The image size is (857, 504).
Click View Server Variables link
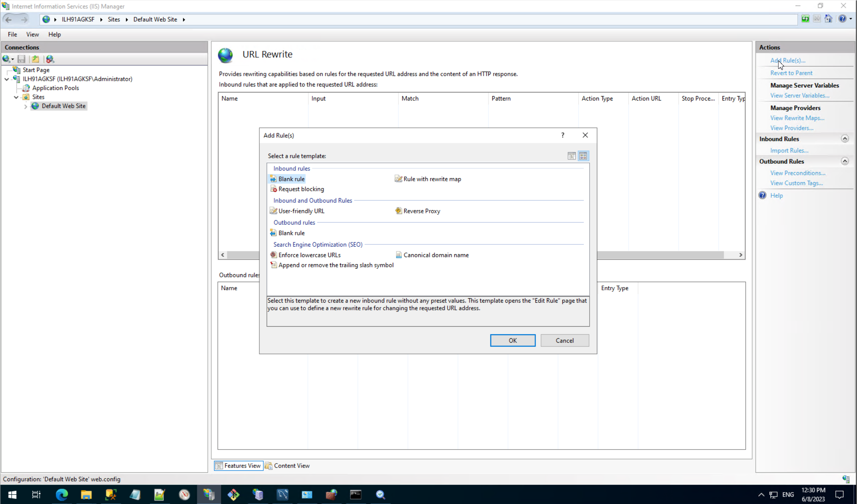point(799,95)
